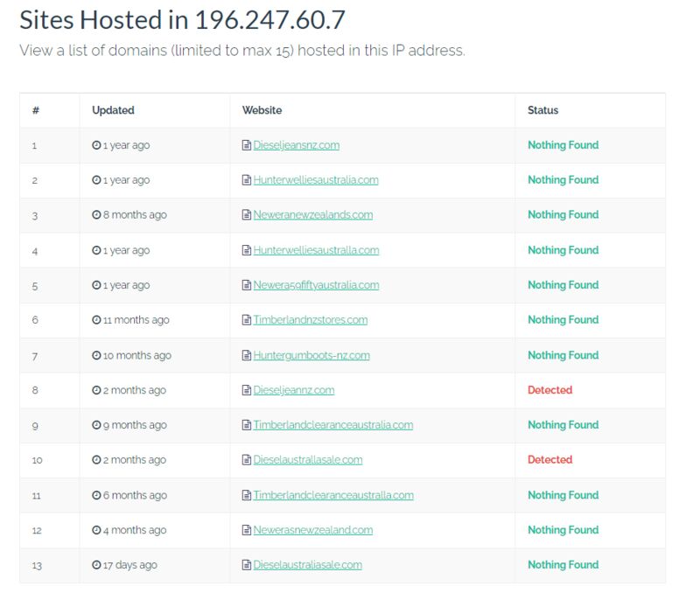Click the document icon beside Newerasnewzealand.com
This screenshot has height=607, width=700.
tap(247, 530)
